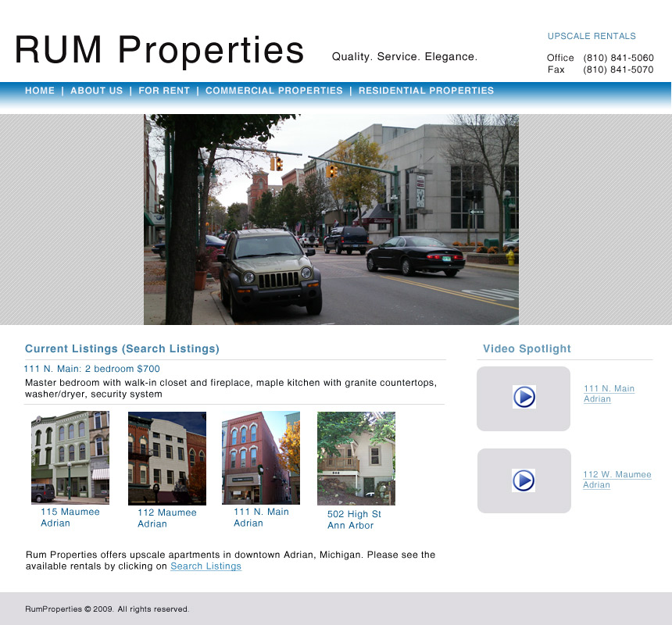Click the RUM Properties logo title
Screen dimensions: 672x625
point(159,50)
